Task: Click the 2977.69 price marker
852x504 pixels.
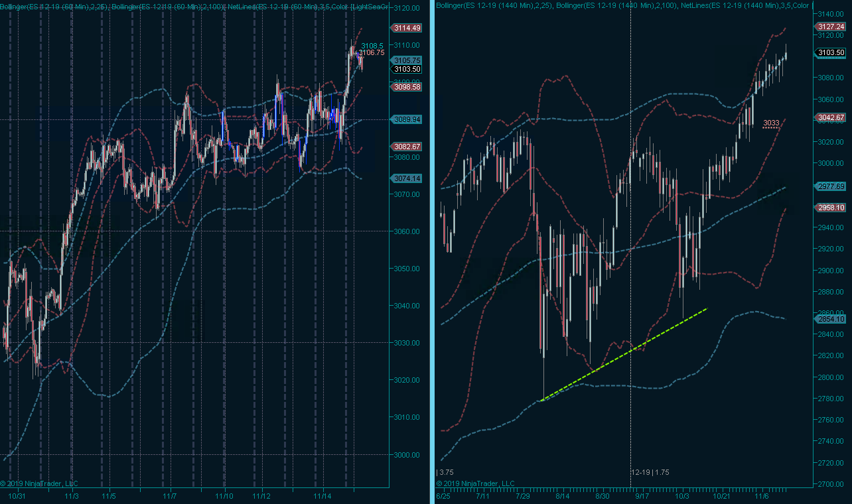Action: (x=831, y=186)
